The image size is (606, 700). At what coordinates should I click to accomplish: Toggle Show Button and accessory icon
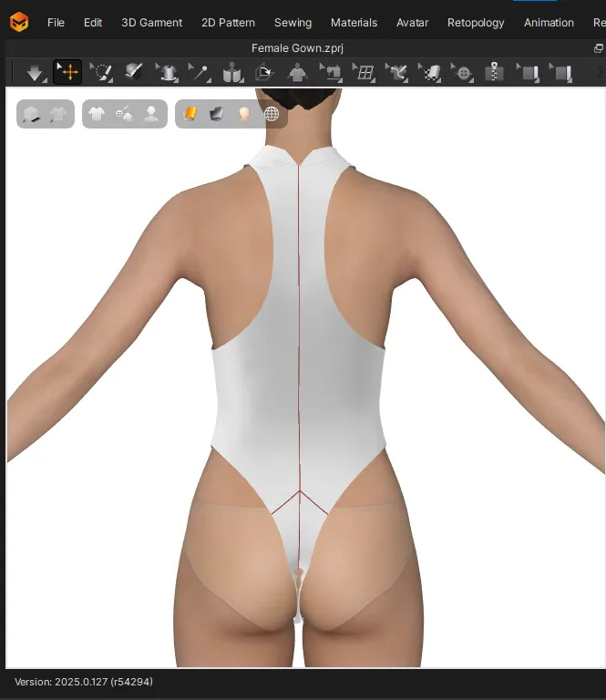click(124, 114)
